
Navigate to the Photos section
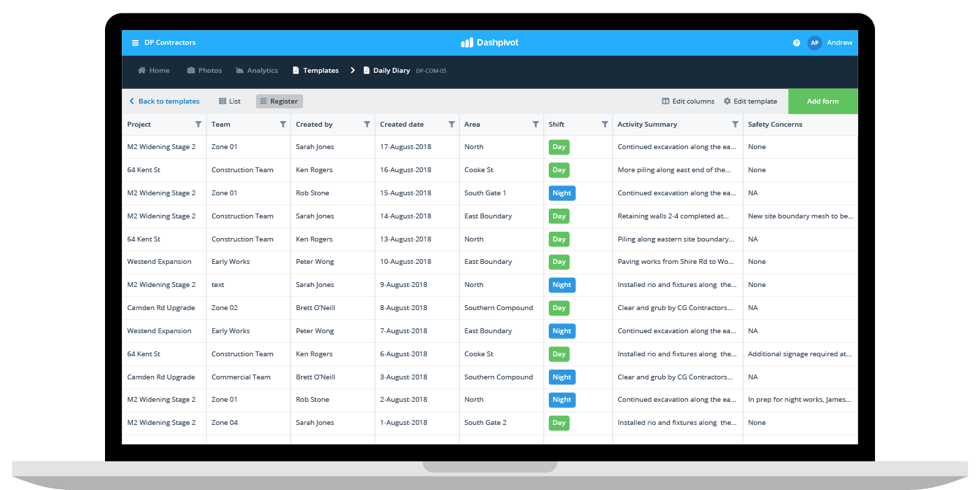click(x=204, y=70)
